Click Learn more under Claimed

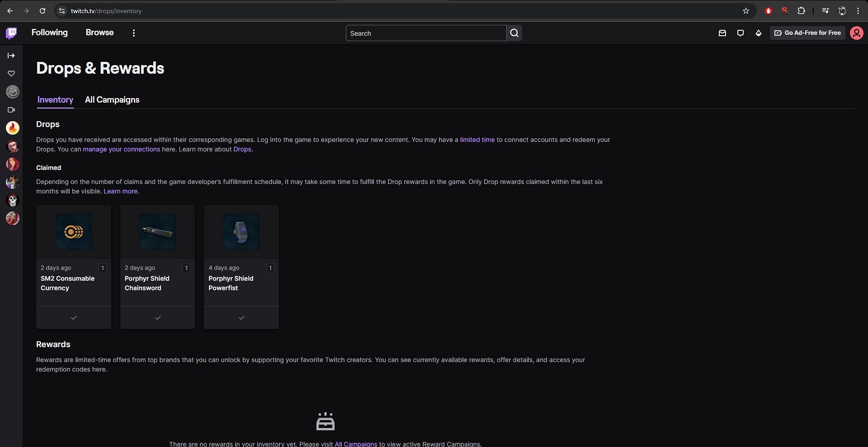pyautogui.click(x=120, y=191)
